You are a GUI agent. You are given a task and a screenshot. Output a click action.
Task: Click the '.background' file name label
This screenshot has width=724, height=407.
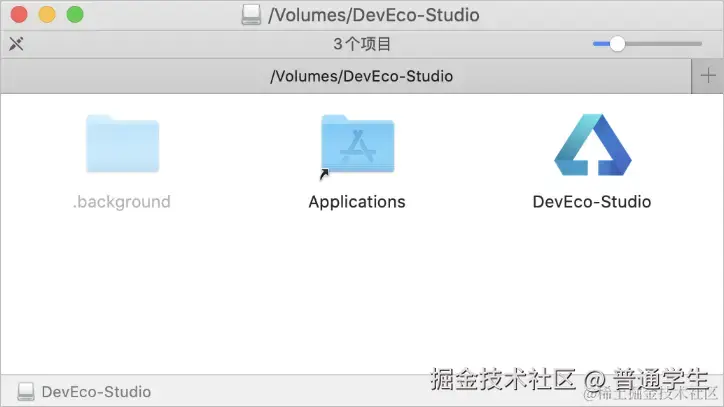(121, 202)
